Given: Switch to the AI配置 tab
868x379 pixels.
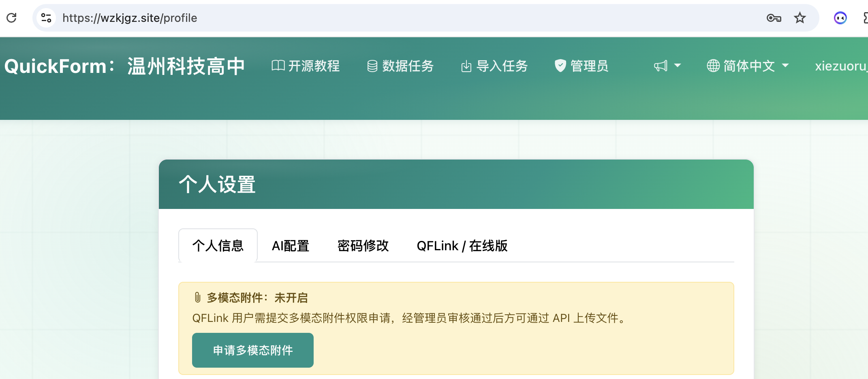Looking at the screenshot, I should click(x=291, y=246).
